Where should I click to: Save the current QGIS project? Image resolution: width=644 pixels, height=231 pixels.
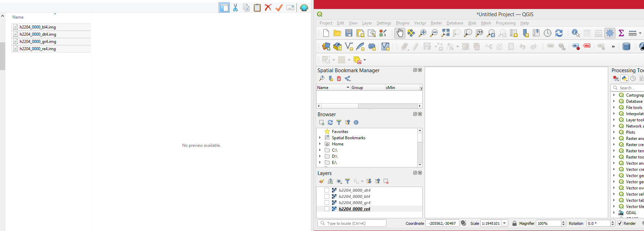(349, 33)
